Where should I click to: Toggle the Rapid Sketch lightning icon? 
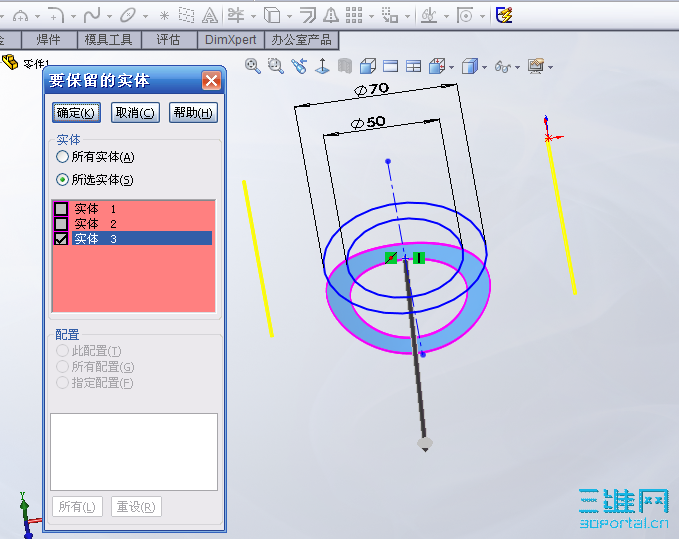(504, 16)
